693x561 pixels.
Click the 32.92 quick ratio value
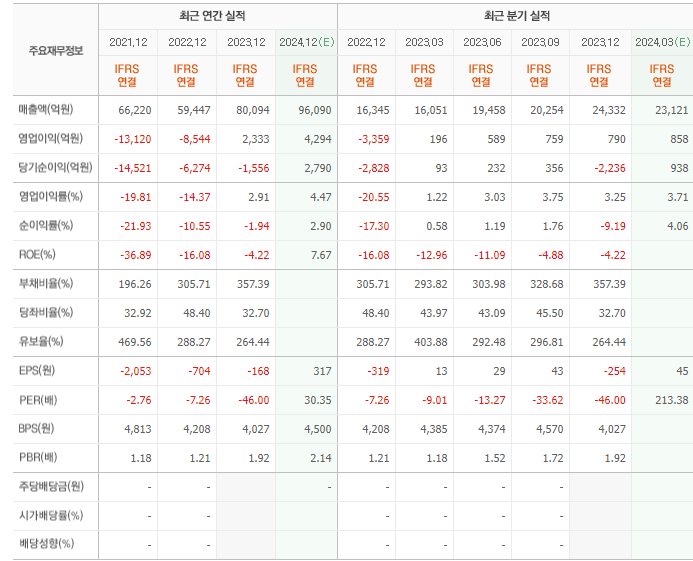[138, 313]
